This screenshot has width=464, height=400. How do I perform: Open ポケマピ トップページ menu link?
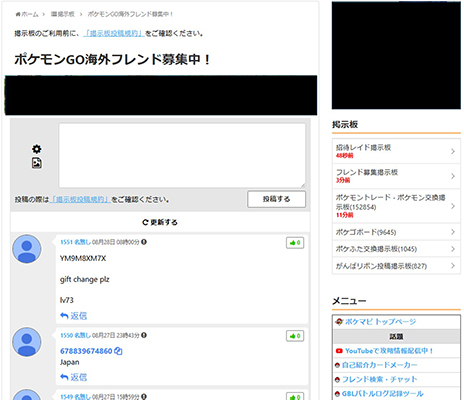pyautogui.click(x=380, y=322)
